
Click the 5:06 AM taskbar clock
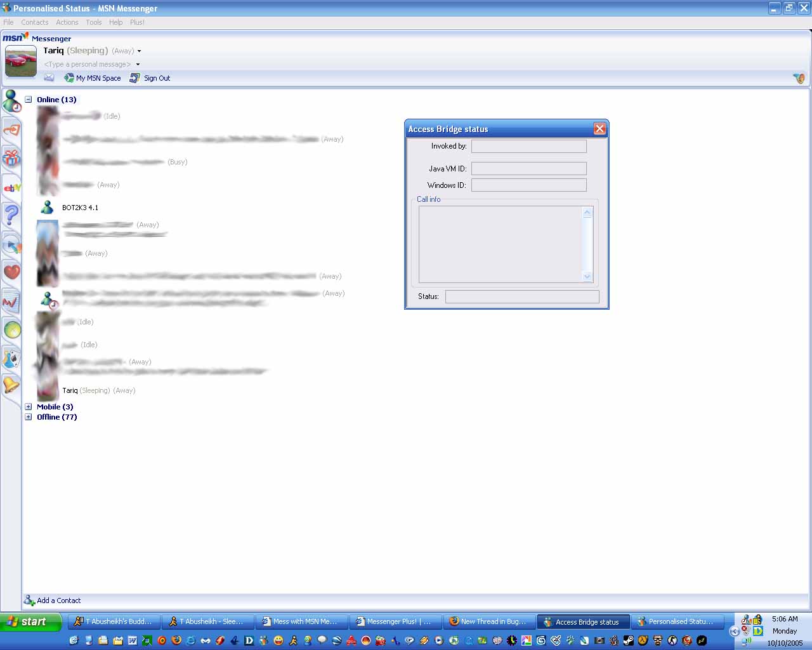[785, 619]
